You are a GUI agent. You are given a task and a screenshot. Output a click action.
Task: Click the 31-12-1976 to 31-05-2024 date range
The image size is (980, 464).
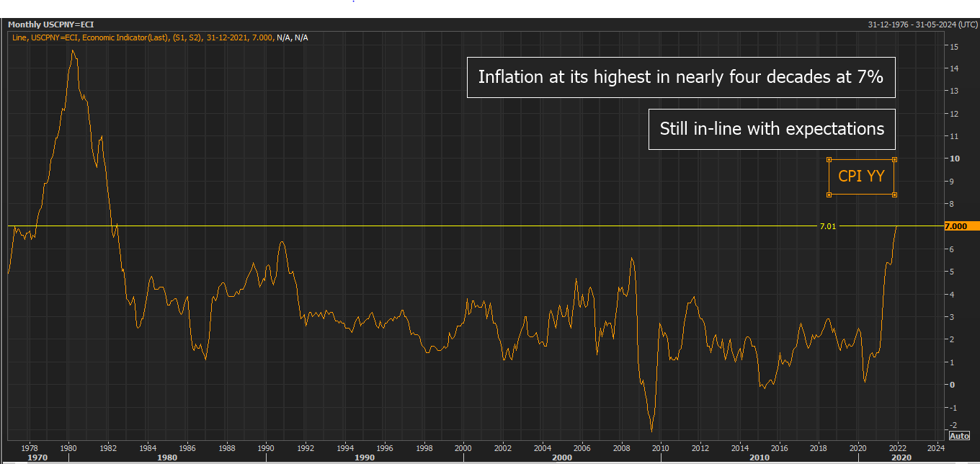[922, 24]
